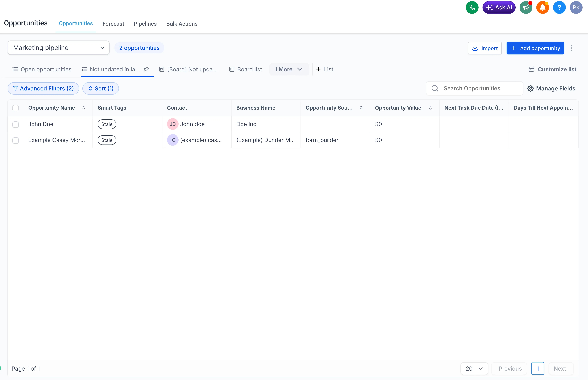Open Advanced Filters (2)
The image size is (588, 380).
coord(43,88)
